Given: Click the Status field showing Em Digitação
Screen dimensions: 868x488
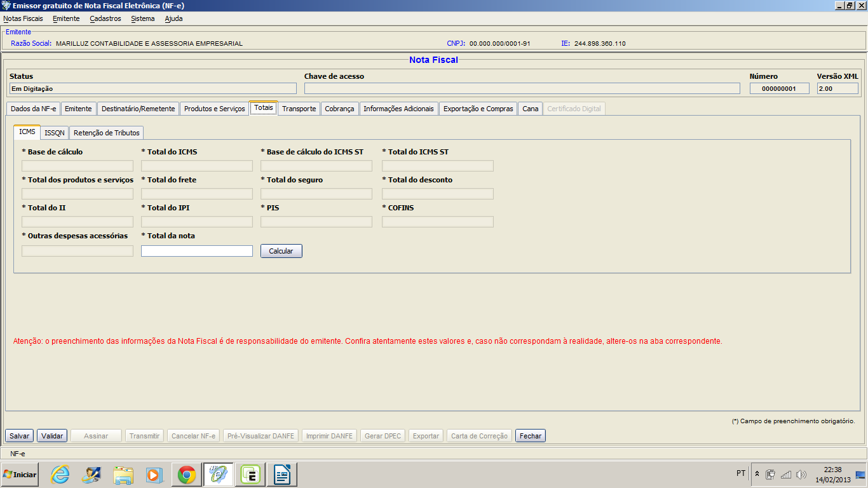Looking at the screenshot, I should [x=153, y=88].
